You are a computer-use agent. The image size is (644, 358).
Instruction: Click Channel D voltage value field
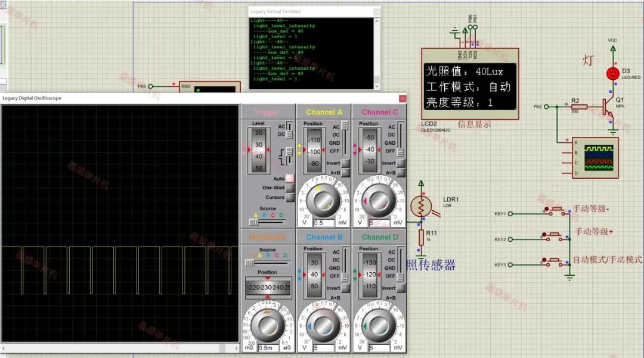pos(379,348)
